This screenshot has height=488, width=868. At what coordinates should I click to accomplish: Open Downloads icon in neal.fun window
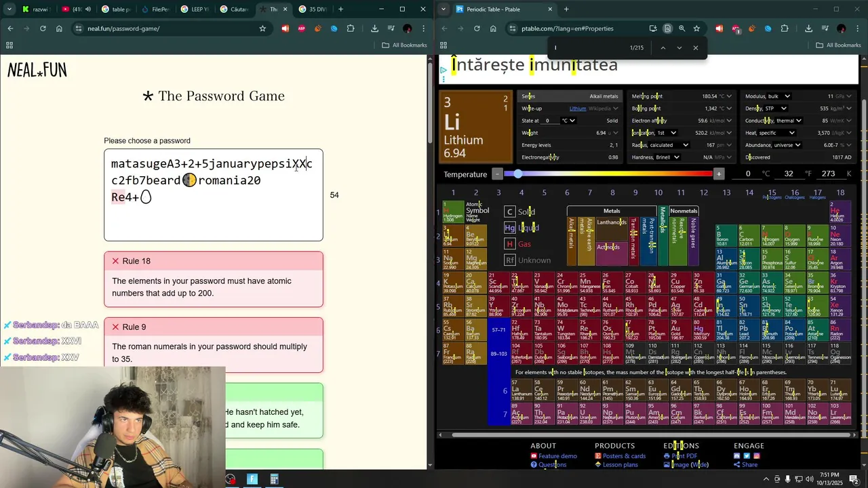pos(374,28)
